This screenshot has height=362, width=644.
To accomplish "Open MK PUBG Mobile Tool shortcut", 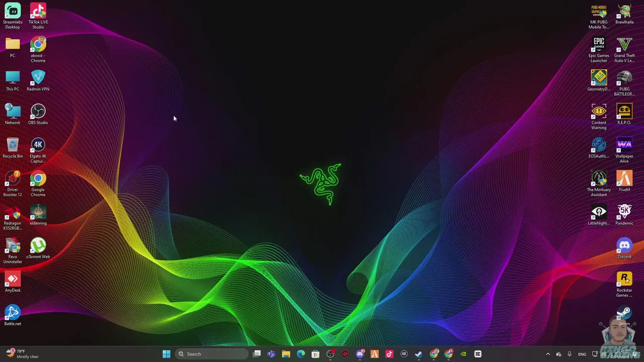I will (x=599, y=16).
